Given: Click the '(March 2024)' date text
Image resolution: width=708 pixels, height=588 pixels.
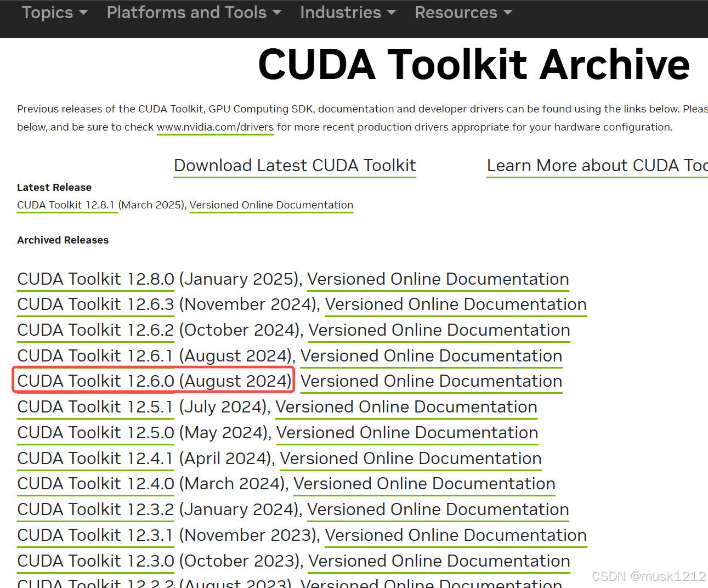Looking at the screenshot, I should click(232, 484).
